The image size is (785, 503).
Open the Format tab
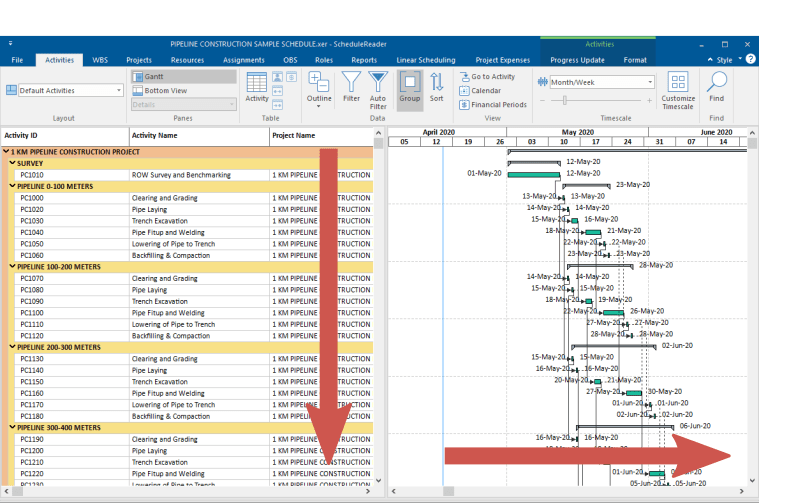point(635,60)
